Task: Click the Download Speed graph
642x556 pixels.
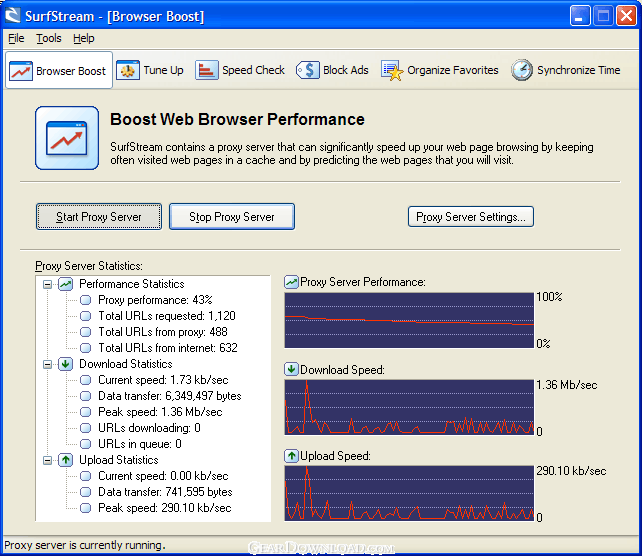Action: click(x=409, y=406)
